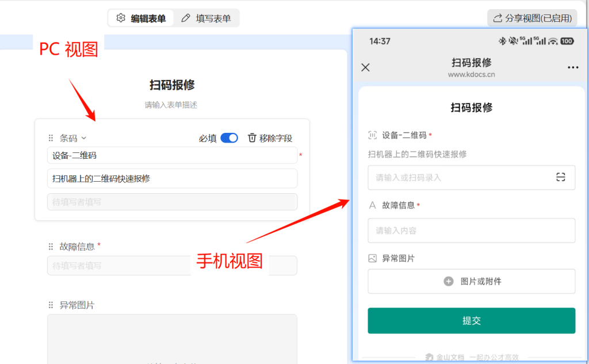The image size is (589, 364).
Task: Click the gear icon in 编辑表单 tab
Action: 121,18
